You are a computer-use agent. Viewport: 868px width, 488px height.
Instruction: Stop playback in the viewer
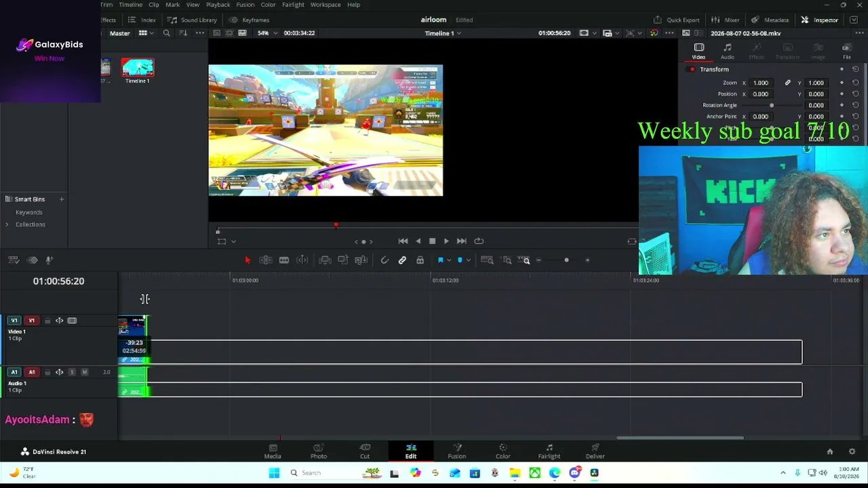[x=432, y=241]
